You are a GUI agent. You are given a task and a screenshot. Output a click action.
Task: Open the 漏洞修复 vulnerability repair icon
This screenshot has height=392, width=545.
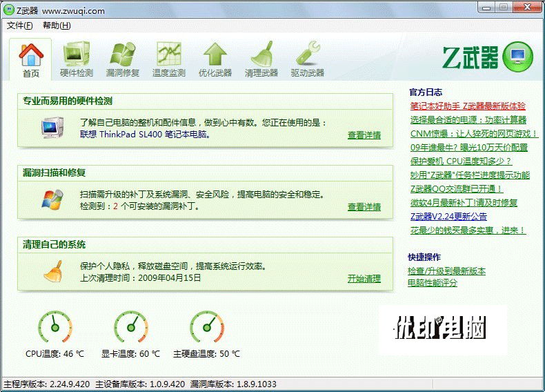click(122, 54)
